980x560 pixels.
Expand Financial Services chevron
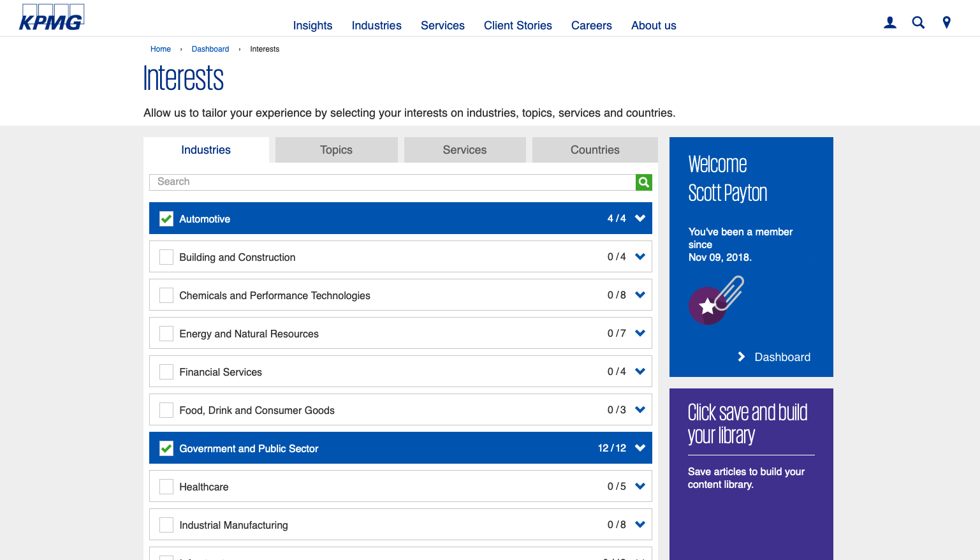coord(640,371)
